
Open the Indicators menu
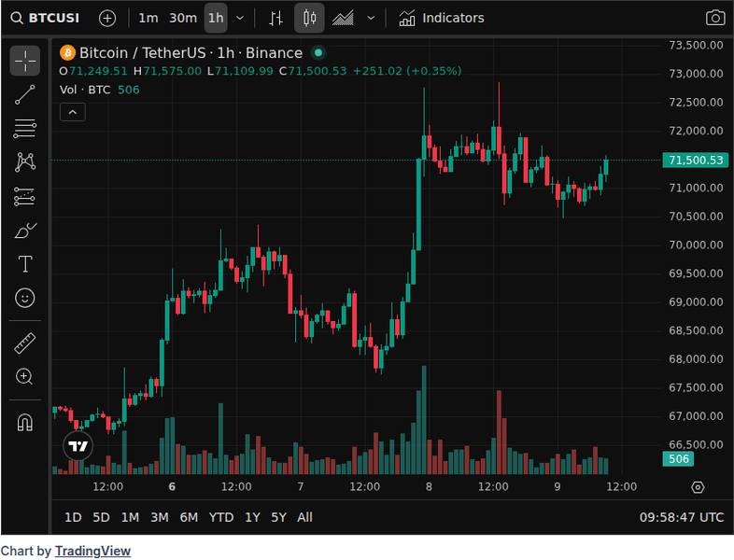point(442,19)
